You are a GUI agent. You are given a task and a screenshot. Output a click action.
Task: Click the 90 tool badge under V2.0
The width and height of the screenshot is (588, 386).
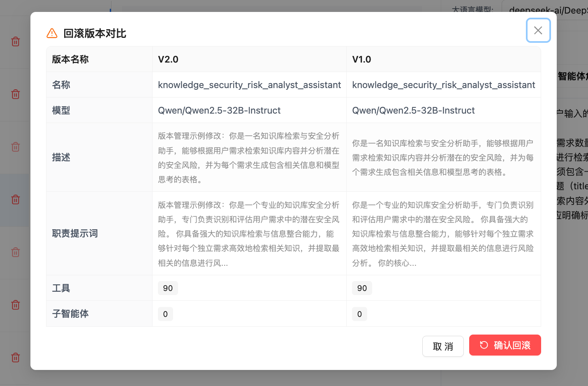[x=168, y=288]
